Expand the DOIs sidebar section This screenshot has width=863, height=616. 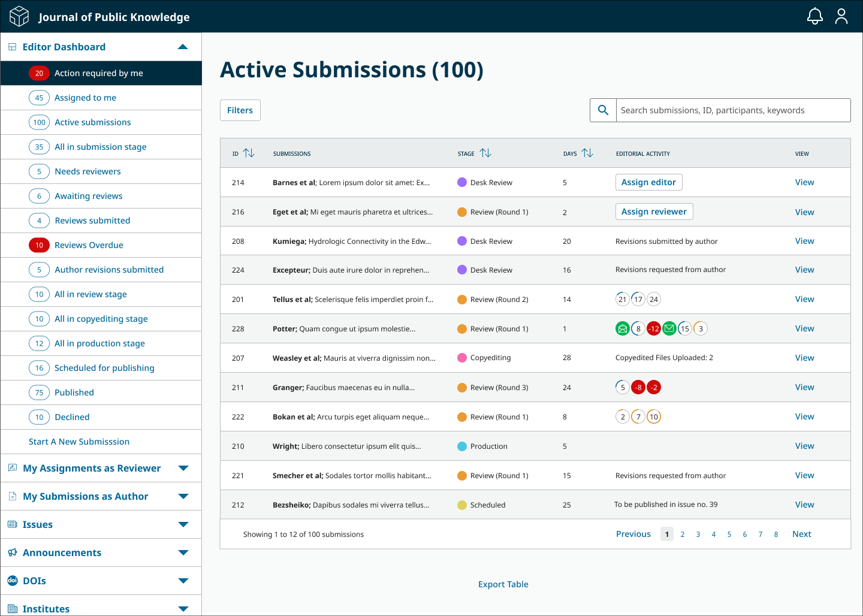tap(183, 581)
